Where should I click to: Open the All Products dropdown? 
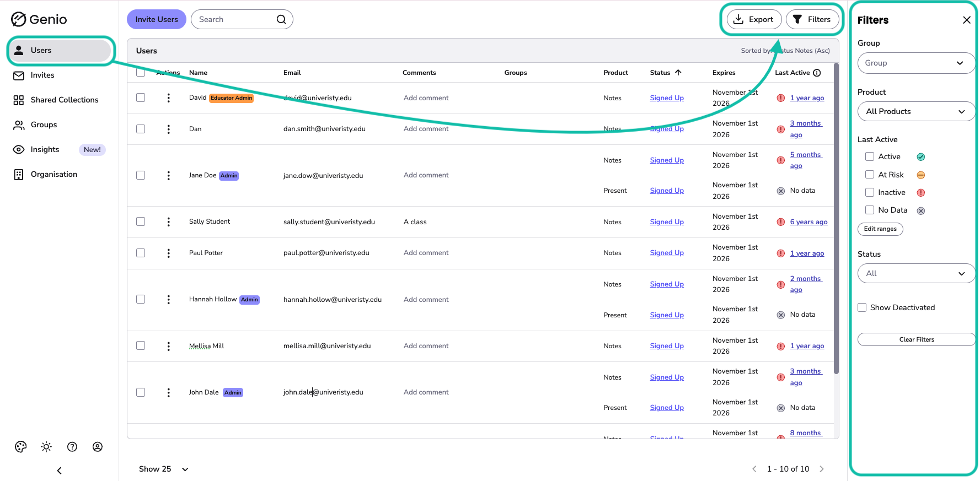[916, 111]
